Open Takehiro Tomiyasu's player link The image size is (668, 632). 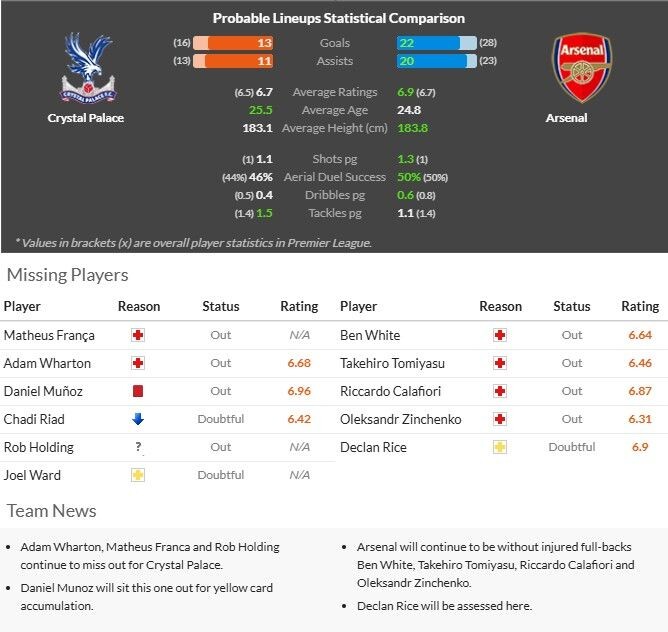click(392, 363)
